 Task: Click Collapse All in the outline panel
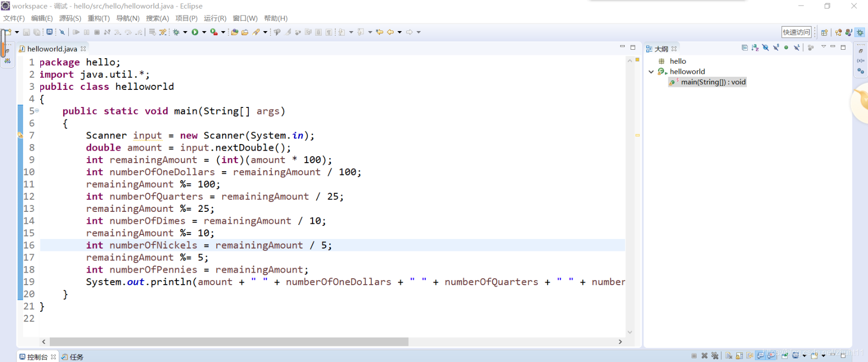pos(744,48)
